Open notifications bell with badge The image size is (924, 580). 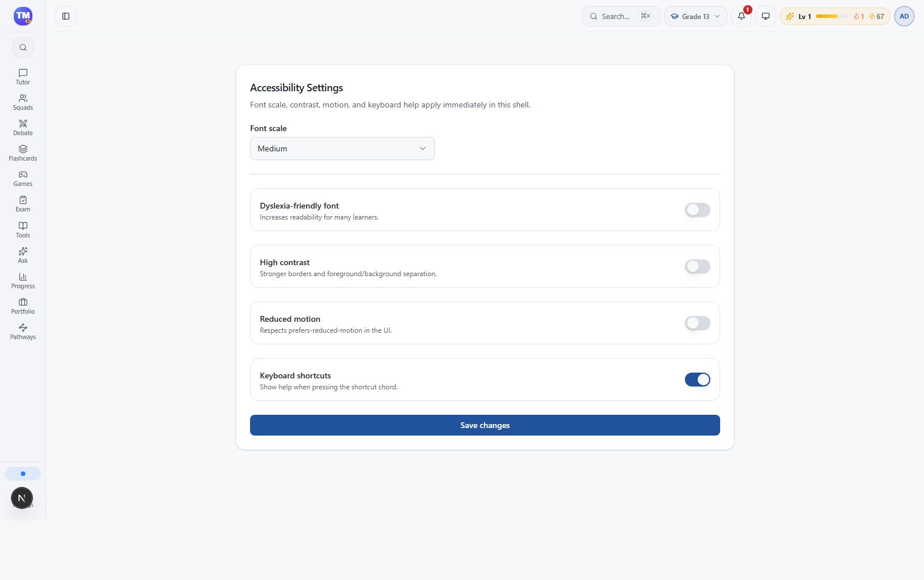[x=742, y=16]
